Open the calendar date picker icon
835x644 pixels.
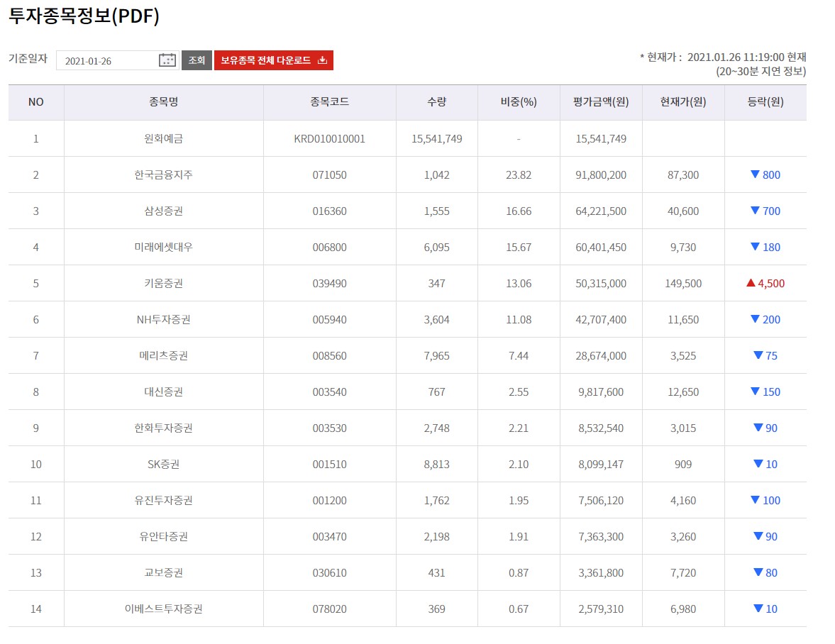pos(167,60)
